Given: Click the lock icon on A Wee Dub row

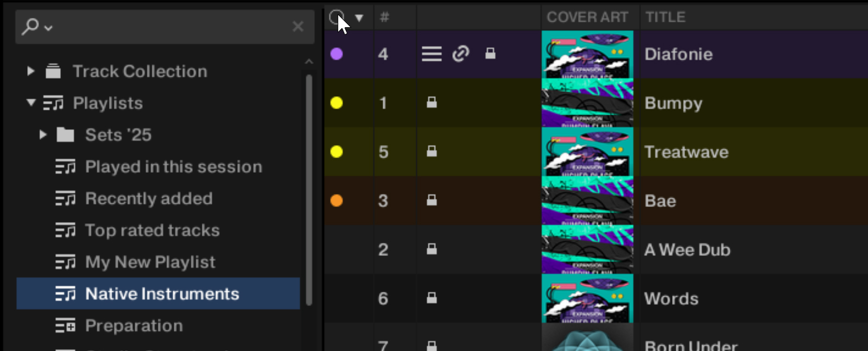Looking at the screenshot, I should [x=432, y=249].
